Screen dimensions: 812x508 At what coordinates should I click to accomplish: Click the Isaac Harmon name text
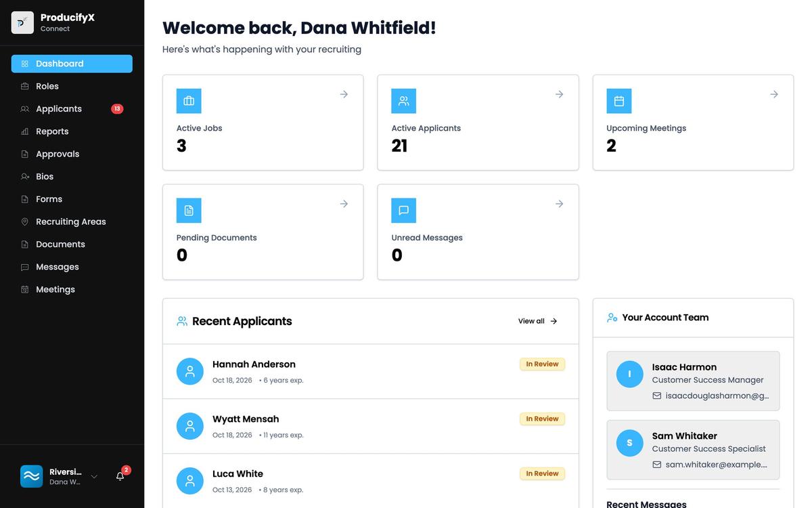click(684, 366)
